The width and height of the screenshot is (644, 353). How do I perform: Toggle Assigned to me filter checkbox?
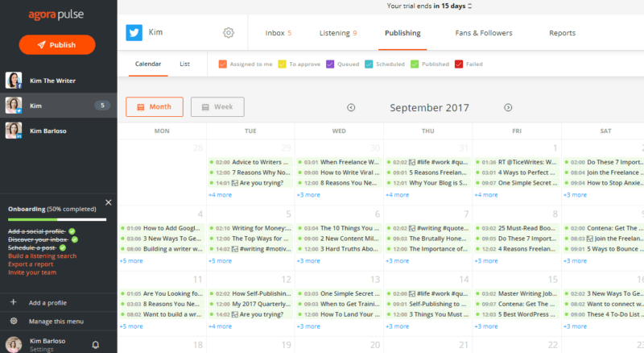point(223,64)
